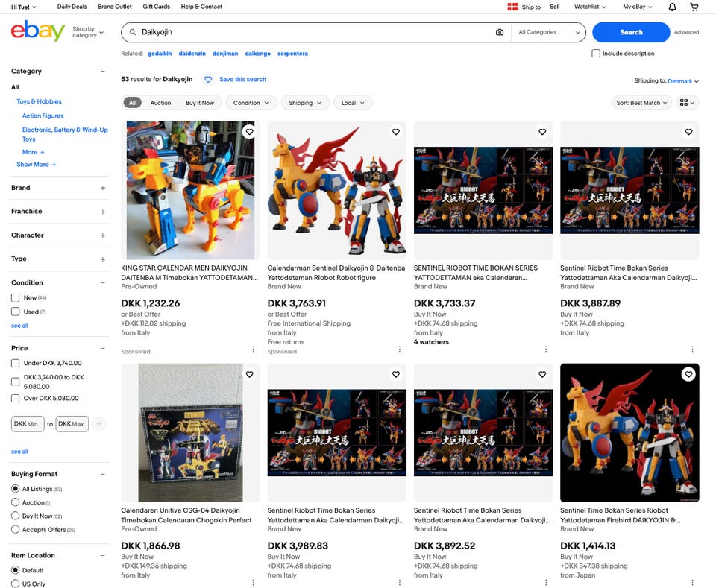Viewport: 716px width, 588px height.
Task: Click the Save this search link
Action: point(242,80)
